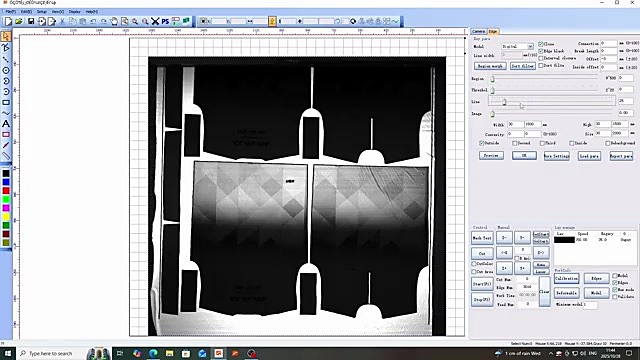Click the Open folder icon in toolbar

19,21
